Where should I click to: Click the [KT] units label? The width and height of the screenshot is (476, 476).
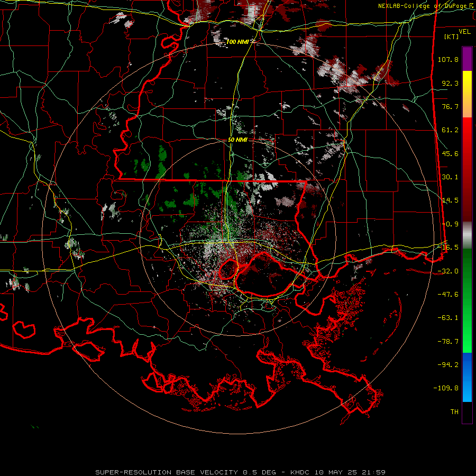pos(451,36)
